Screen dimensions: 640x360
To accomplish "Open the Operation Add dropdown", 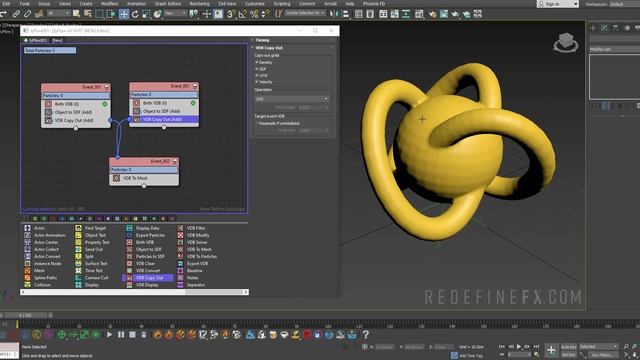I will coord(291,99).
